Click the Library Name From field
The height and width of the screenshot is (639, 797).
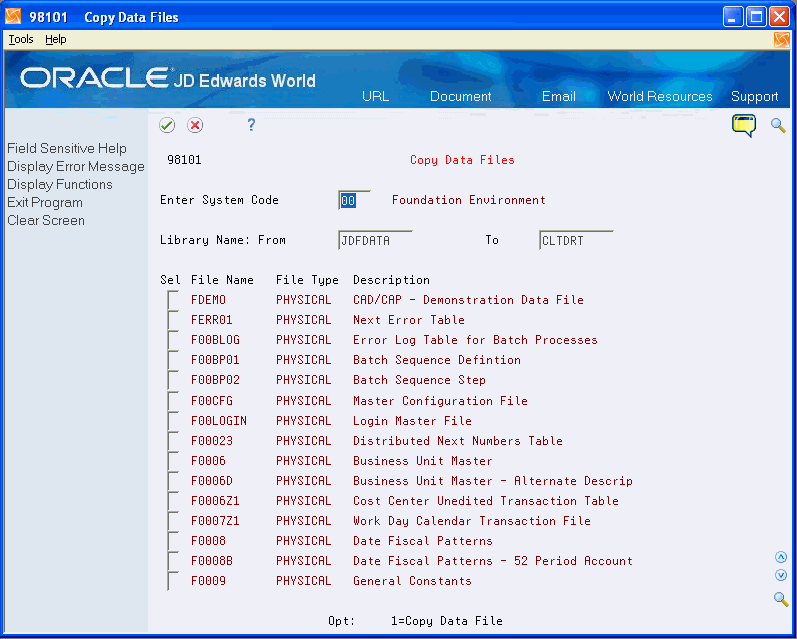375,240
